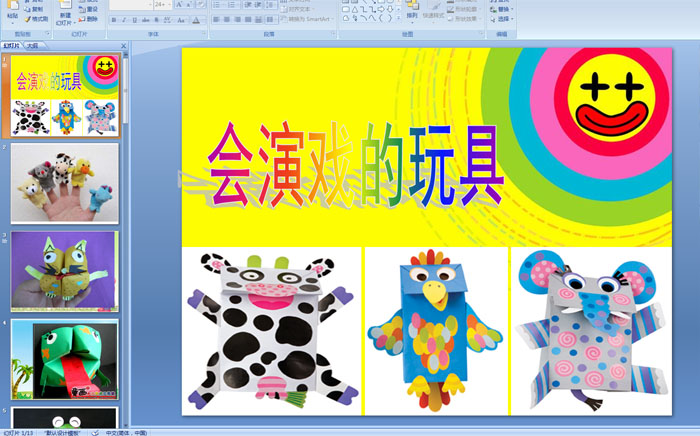The height and width of the screenshot is (436, 700).
Task: Select slide 5 thumbnail at bottom
Action: point(65,417)
